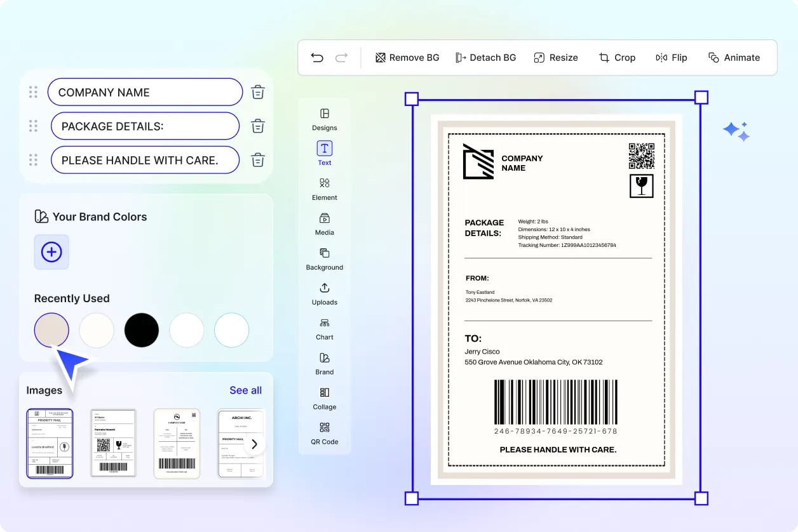Open the Media panel
Image resolution: width=798 pixels, height=532 pixels.
(324, 224)
